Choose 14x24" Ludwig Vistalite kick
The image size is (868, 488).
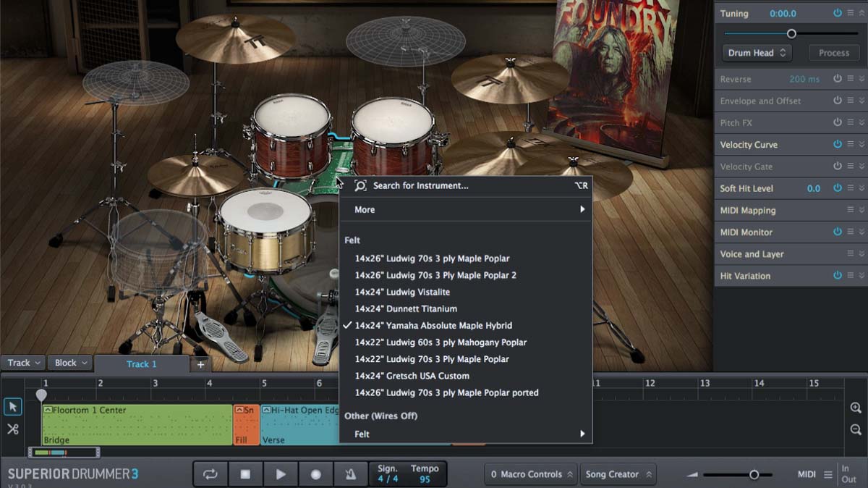pyautogui.click(x=466, y=292)
